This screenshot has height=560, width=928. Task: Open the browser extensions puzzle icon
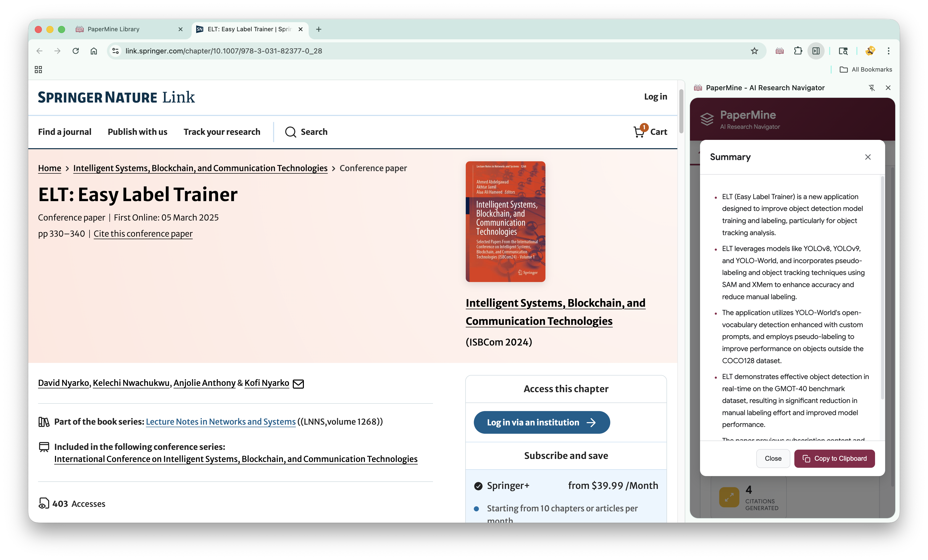click(798, 51)
